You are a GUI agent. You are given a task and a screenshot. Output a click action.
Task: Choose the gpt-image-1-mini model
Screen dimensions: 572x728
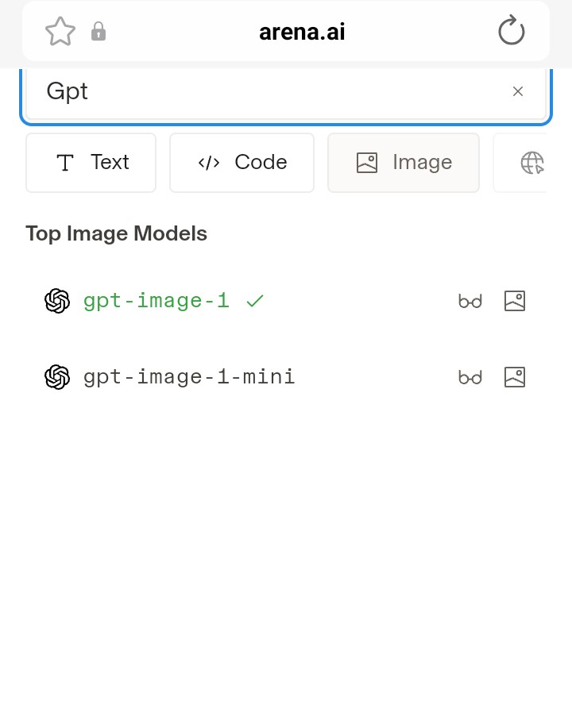tap(189, 377)
